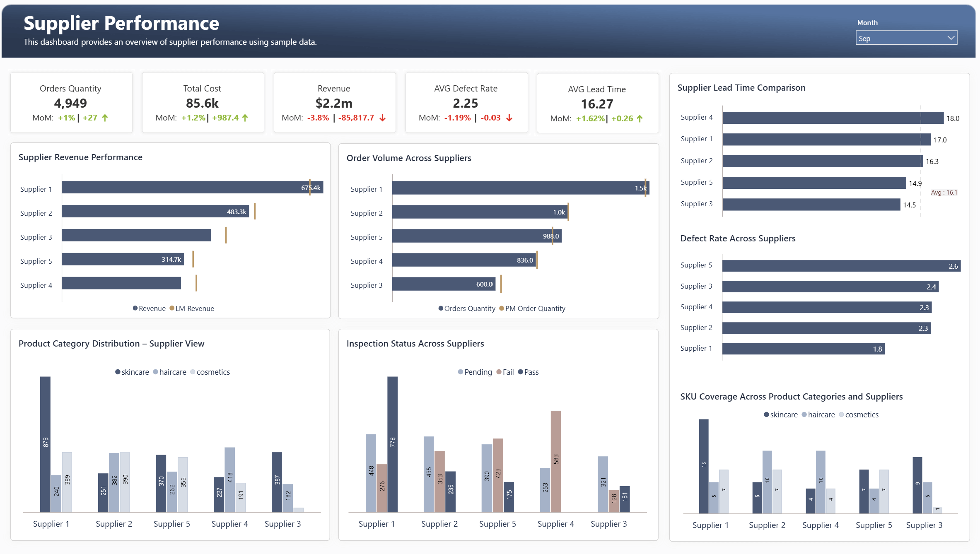980x554 pixels.
Task: Click the Order Volume Across Suppliers title
Action: 409,158
